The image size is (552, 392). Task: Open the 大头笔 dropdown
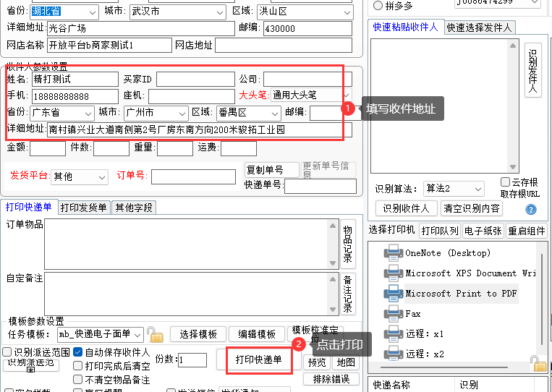[x=346, y=95]
